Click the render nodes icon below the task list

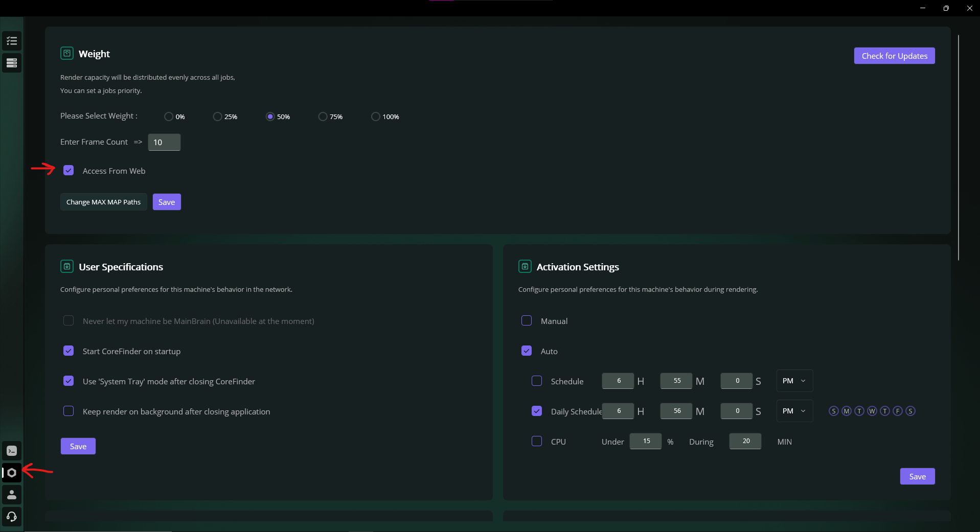tap(12, 63)
